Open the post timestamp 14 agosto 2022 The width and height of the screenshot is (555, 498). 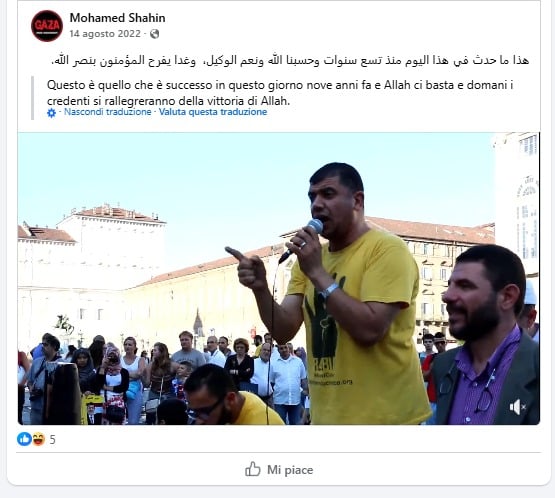(x=105, y=34)
